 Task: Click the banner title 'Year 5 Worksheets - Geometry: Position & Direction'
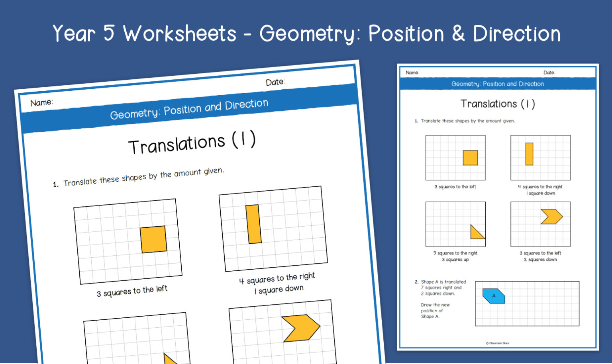(306, 33)
